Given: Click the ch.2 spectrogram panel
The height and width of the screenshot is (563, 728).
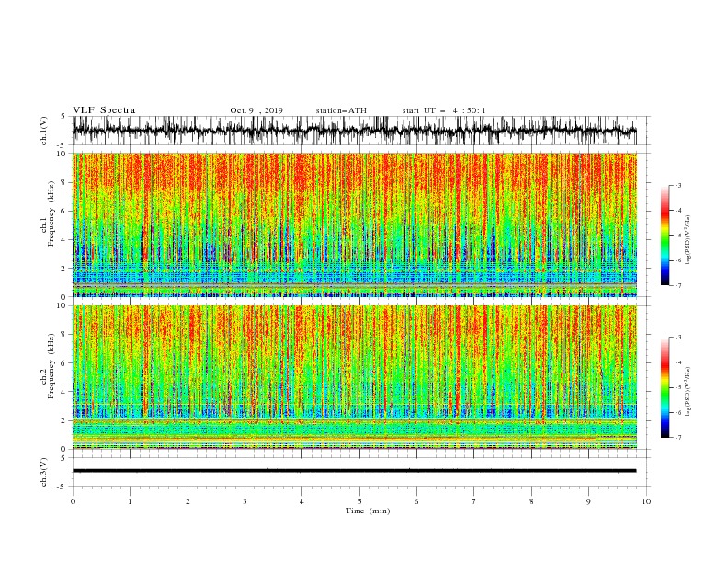Looking at the screenshot, I should pos(354,377).
